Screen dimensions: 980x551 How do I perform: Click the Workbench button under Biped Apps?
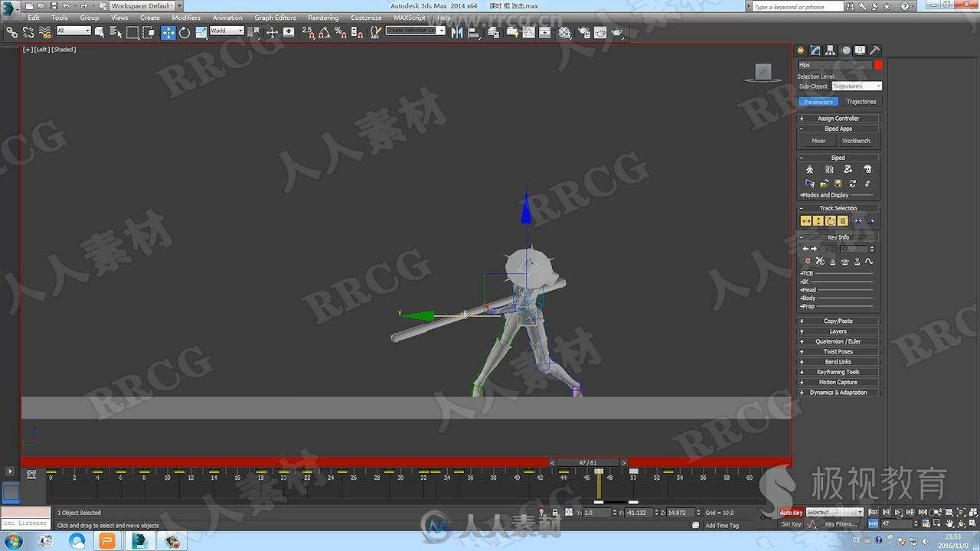[856, 141]
